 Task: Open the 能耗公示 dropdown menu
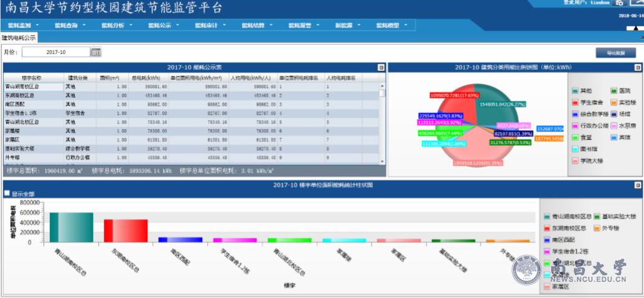click(x=164, y=26)
